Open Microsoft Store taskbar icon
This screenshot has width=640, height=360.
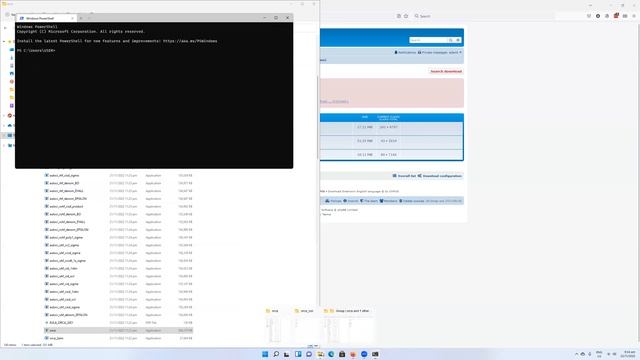pyautogui.click(x=342, y=354)
